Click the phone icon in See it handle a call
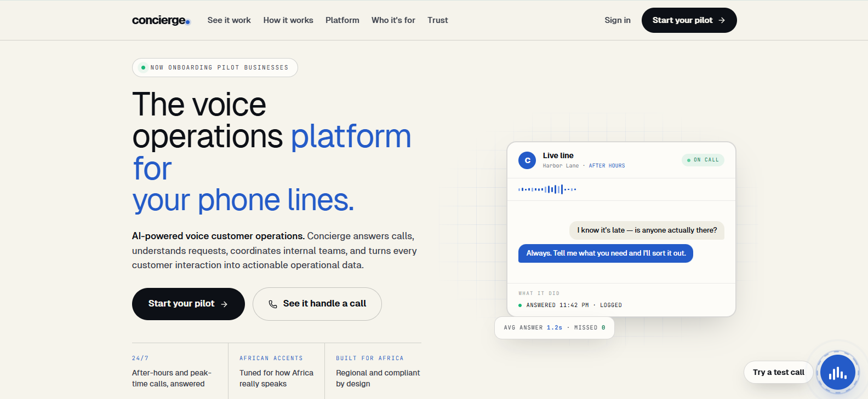The width and height of the screenshot is (868, 399). (273, 304)
